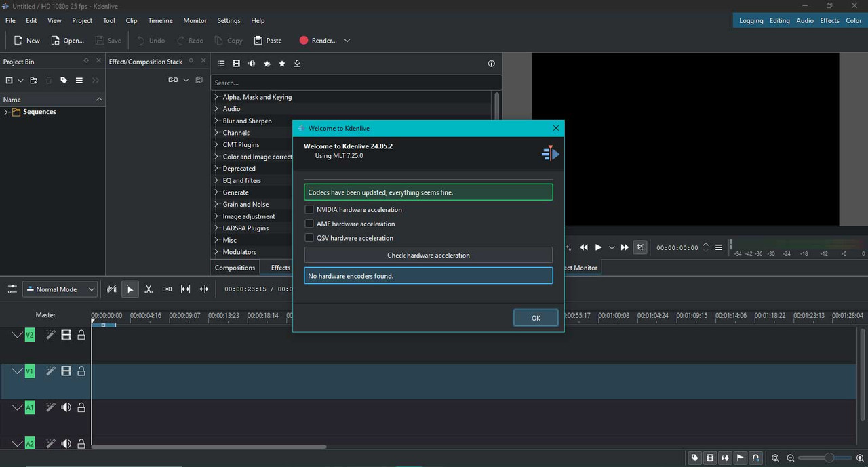Choose the spacer tool in timeline toolbar
Image resolution: width=868 pixels, height=467 pixels.
tap(167, 289)
